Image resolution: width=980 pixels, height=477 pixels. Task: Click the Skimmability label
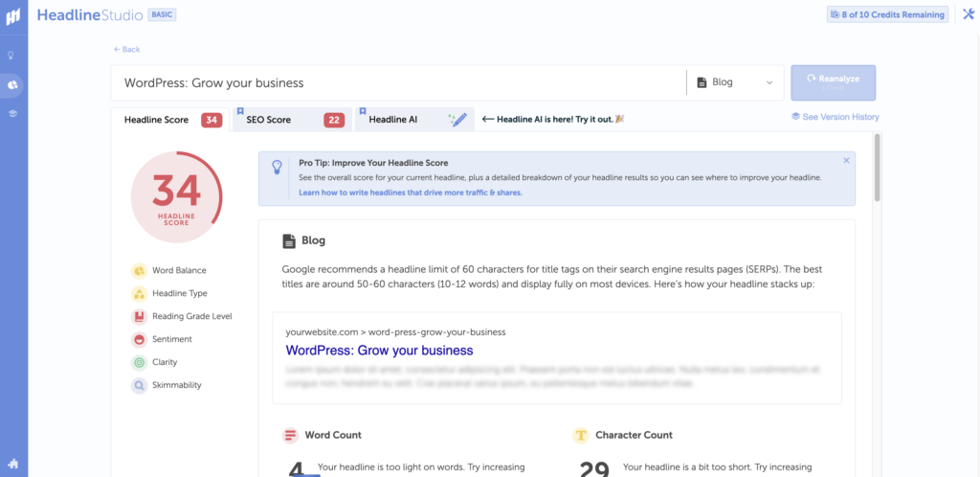click(x=177, y=385)
